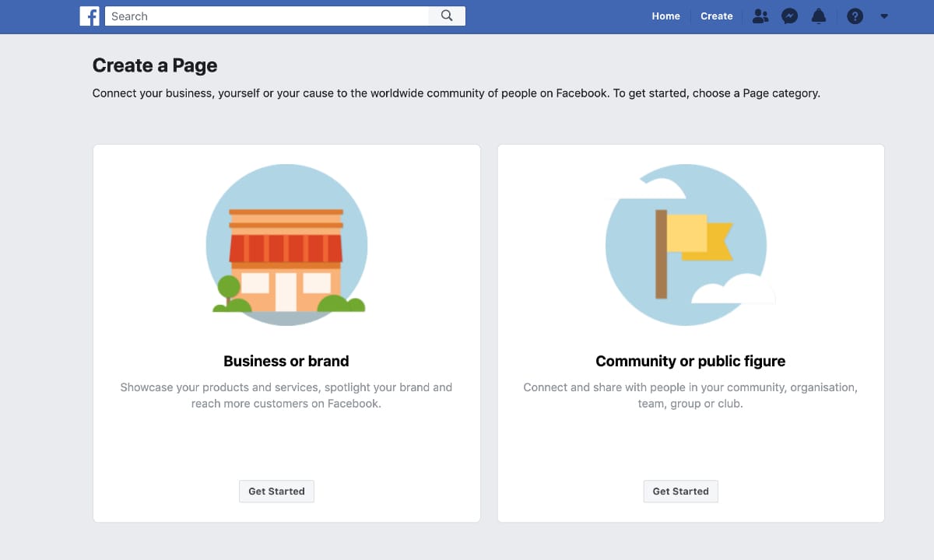Focus the Search input field
934x560 pixels.
[267, 16]
